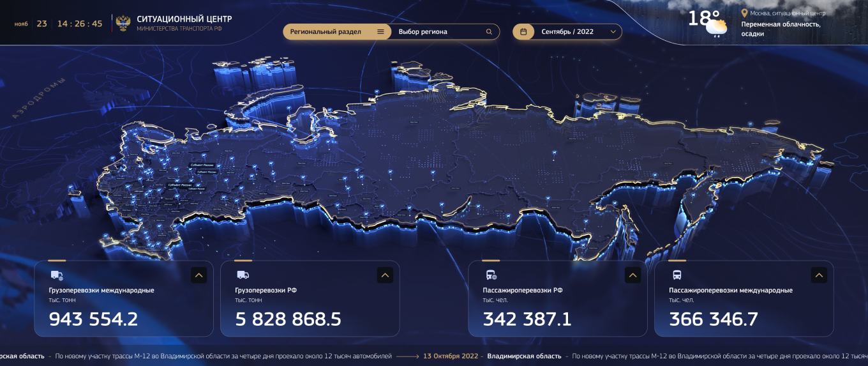Click the Министерства транспорта РФ subtitle

coord(179,29)
